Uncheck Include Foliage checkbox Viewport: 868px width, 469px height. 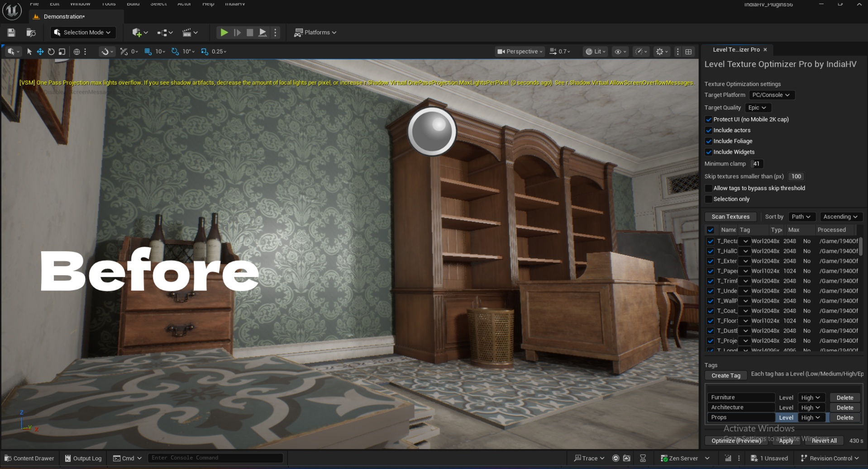click(x=709, y=141)
